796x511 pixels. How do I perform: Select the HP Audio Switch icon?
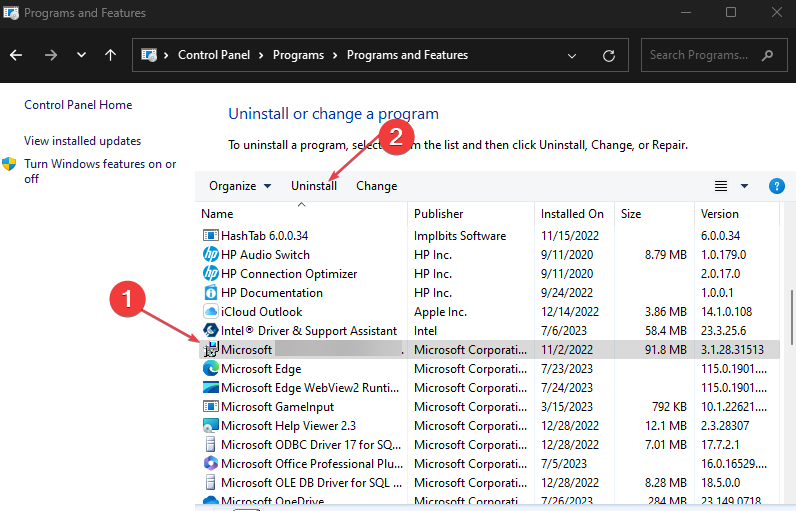(x=210, y=254)
